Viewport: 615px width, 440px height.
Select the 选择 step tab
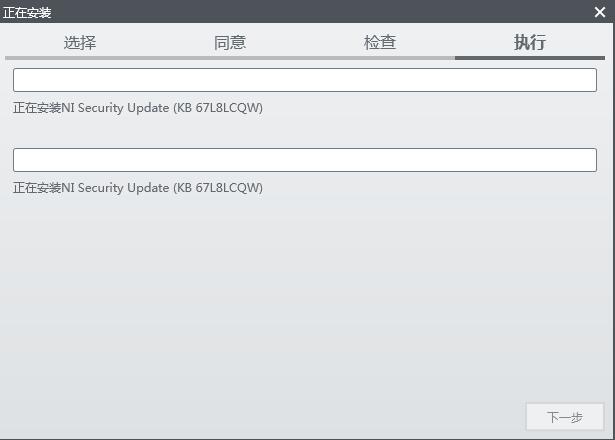[80, 42]
